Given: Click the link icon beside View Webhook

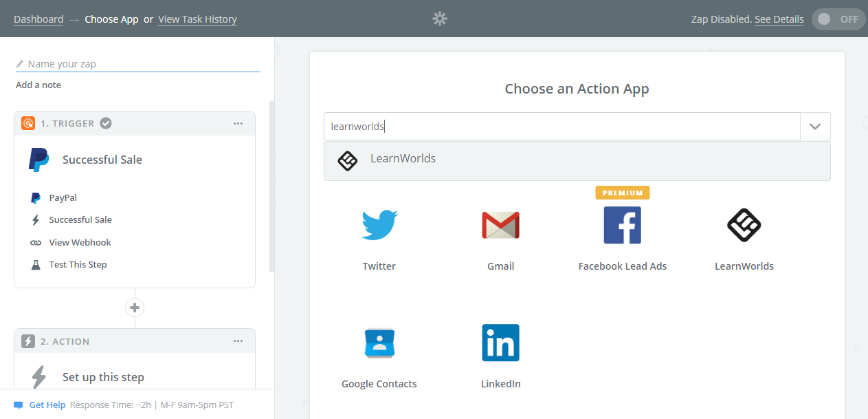Looking at the screenshot, I should [36, 243].
